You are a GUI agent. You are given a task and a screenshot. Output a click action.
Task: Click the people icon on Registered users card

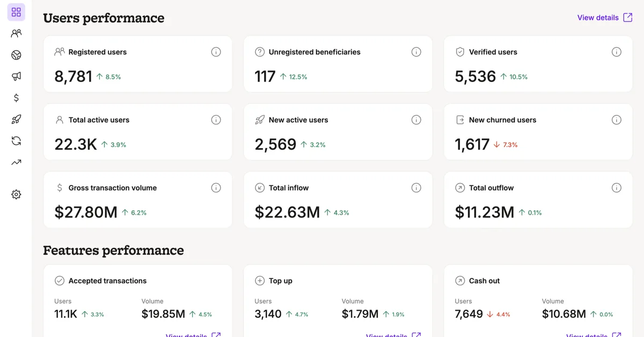click(x=60, y=52)
